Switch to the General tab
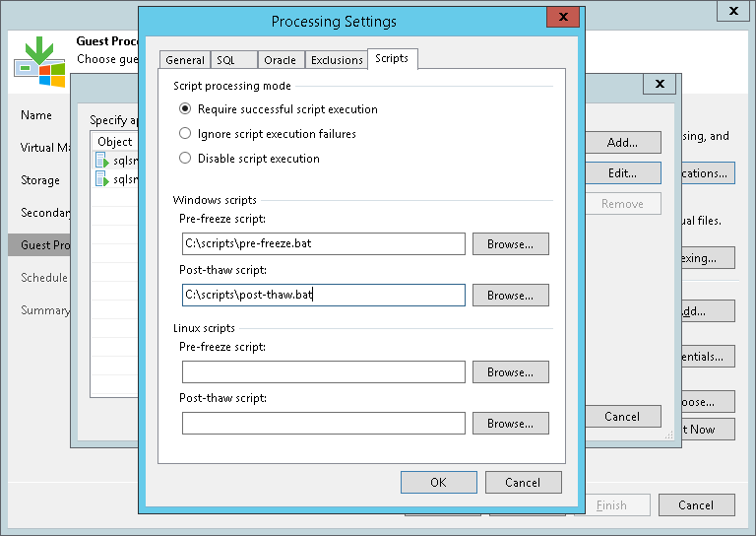Viewport: 756px width, 536px height. [185, 60]
